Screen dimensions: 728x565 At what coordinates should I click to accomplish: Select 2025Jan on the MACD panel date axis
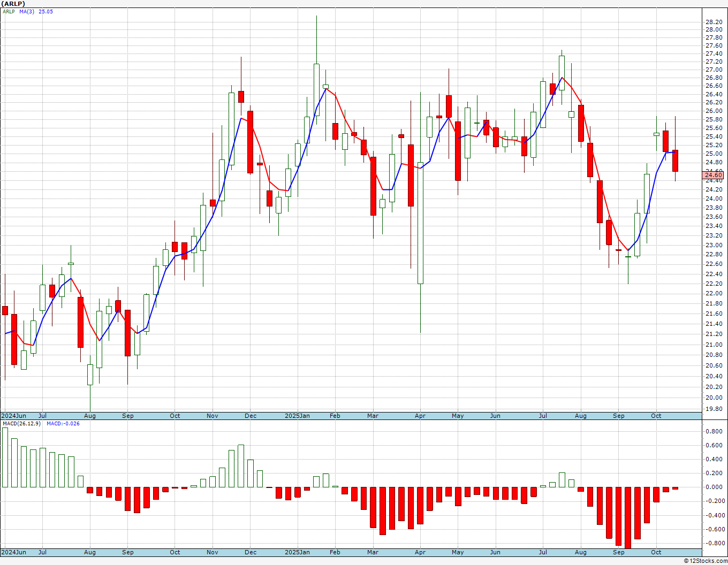pos(297,552)
